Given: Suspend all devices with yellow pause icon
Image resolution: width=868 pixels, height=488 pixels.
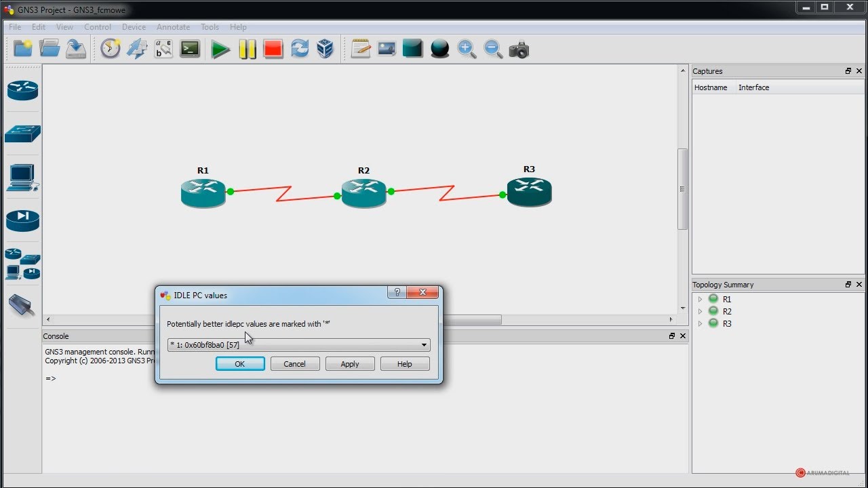Looking at the screenshot, I should click(247, 49).
